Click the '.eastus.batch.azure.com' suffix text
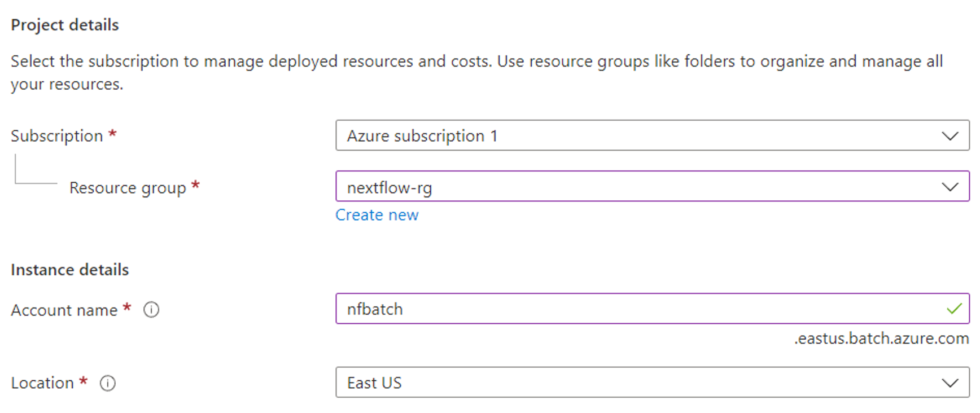The width and height of the screenshot is (980, 413). point(881,339)
